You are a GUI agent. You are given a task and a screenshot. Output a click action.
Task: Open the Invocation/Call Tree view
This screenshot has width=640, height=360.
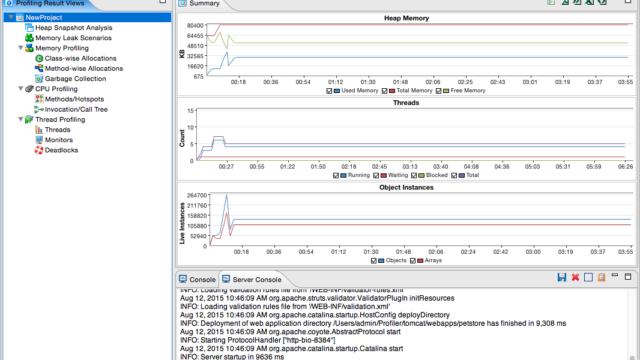(76, 109)
